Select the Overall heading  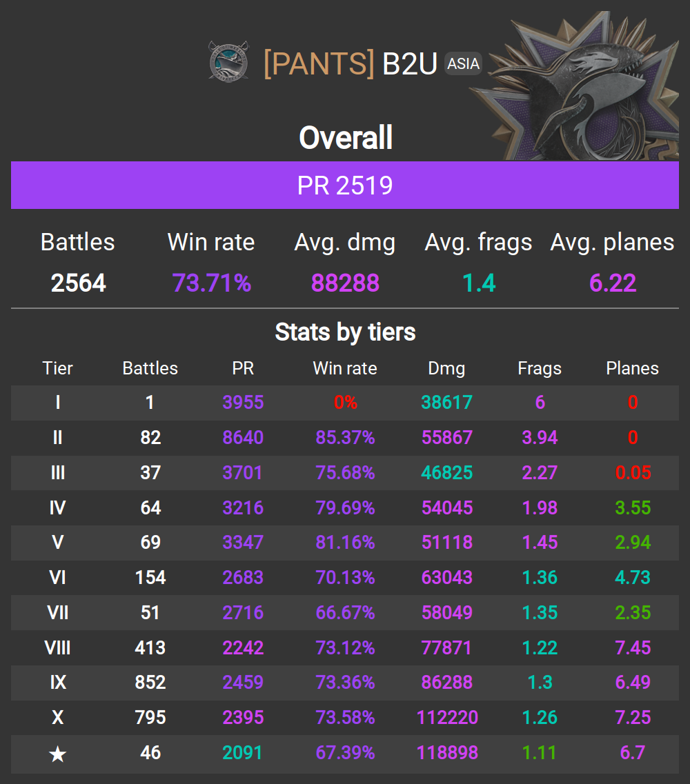(346, 138)
